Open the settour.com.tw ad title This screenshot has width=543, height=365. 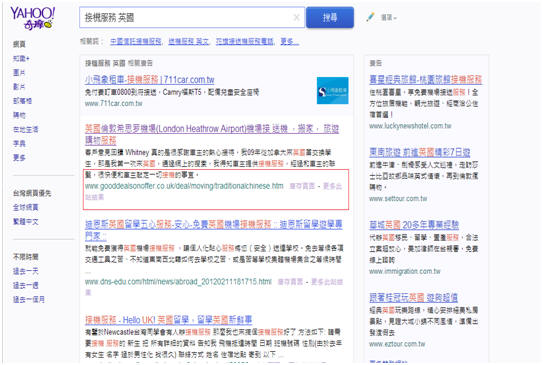pos(420,152)
